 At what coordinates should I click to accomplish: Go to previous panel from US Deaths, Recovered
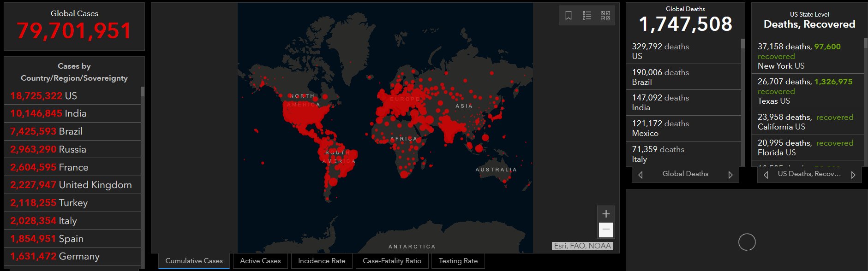pyautogui.click(x=766, y=175)
